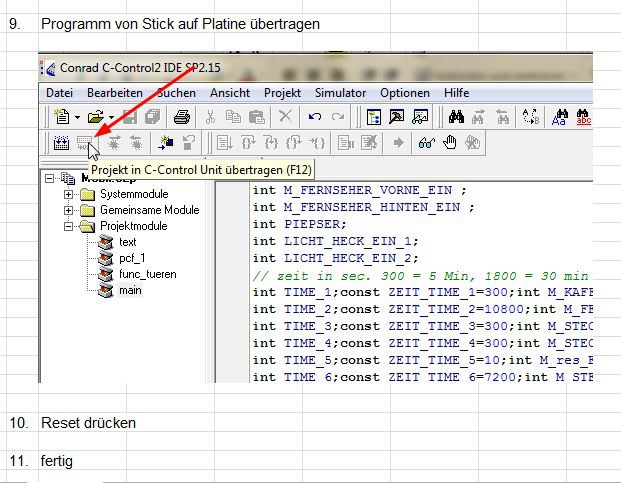Click the Delete X icon
This screenshot has height=483, width=621.
click(285, 116)
